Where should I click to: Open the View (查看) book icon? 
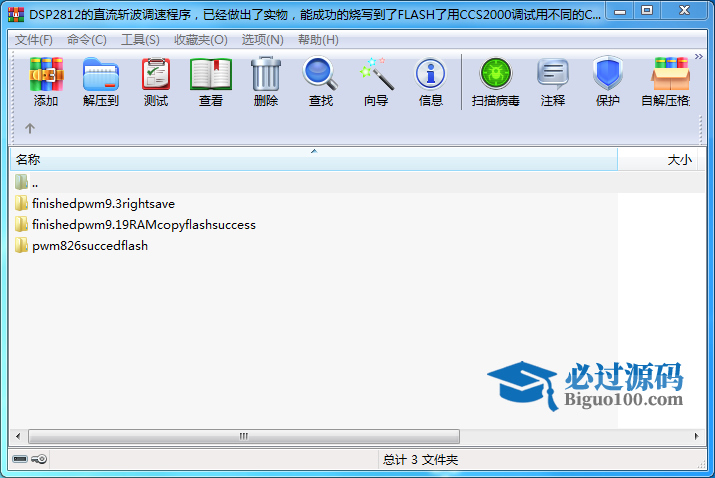point(211,81)
